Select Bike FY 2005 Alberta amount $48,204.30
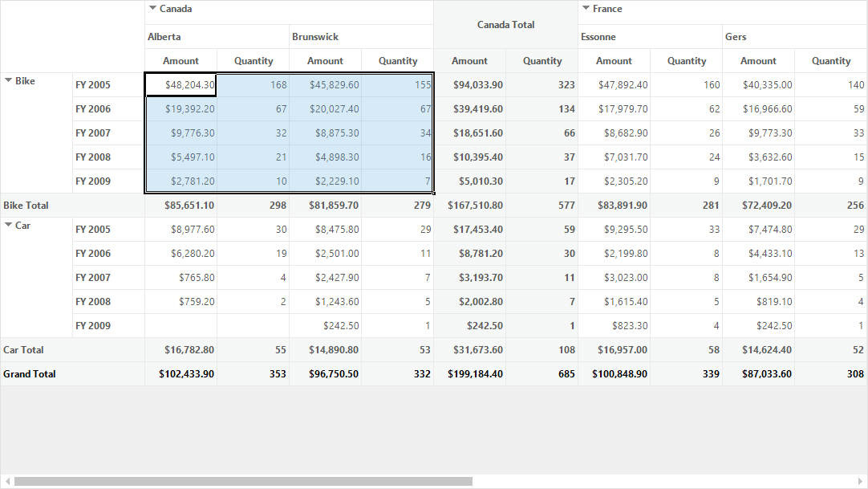Viewport: 868px width, 489px height. pos(180,85)
